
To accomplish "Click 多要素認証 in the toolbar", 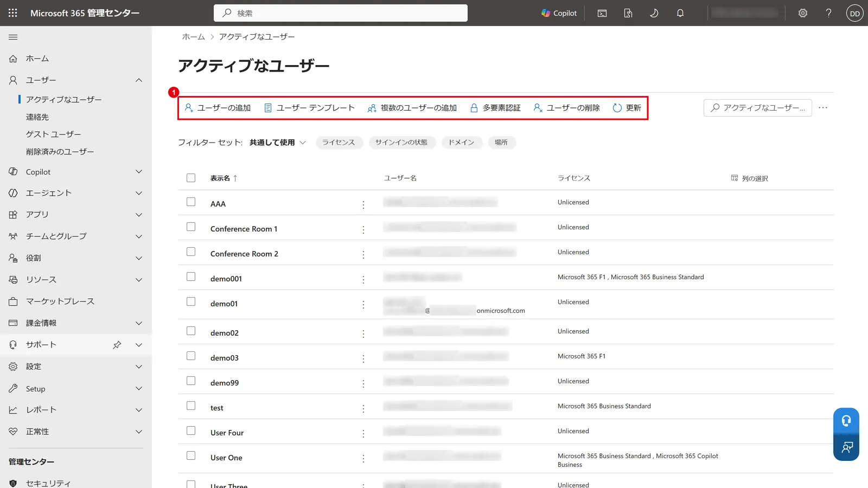I will pos(495,108).
